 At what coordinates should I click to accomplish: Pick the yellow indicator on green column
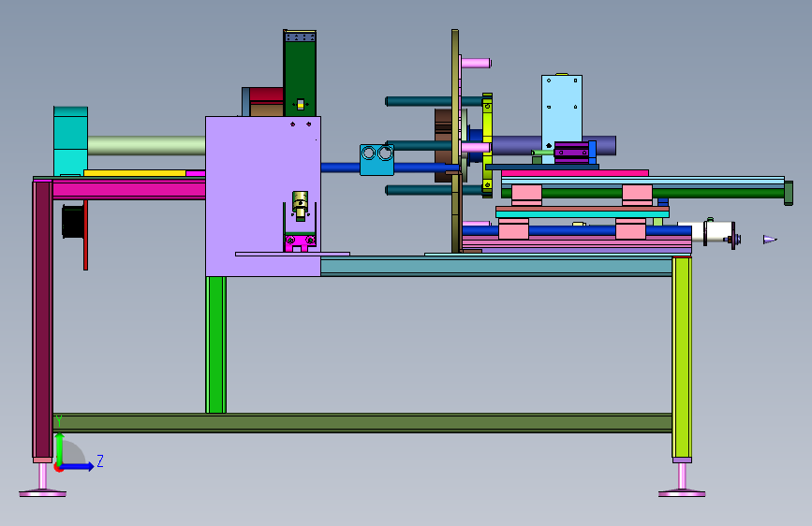[301, 104]
